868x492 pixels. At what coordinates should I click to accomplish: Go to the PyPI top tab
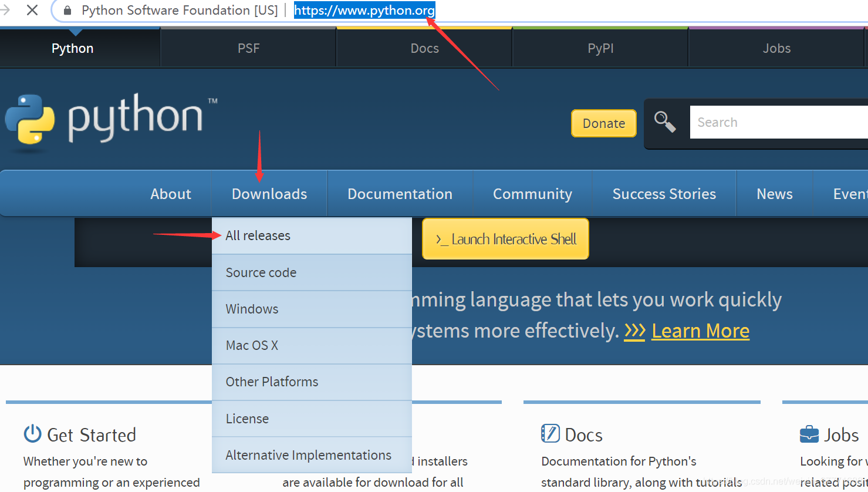tap(601, 48)
